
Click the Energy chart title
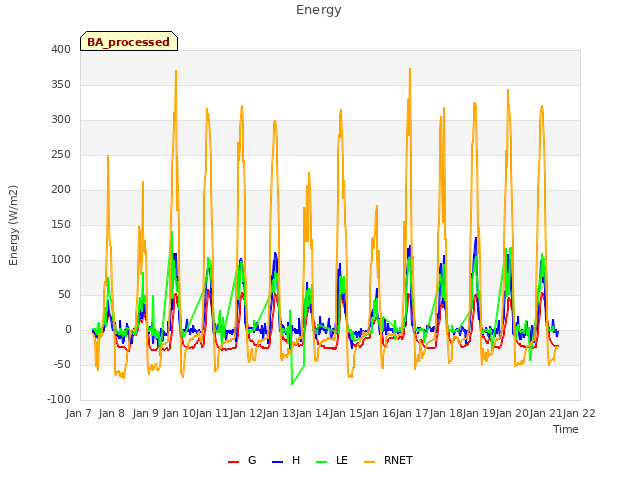coord(319,10)
